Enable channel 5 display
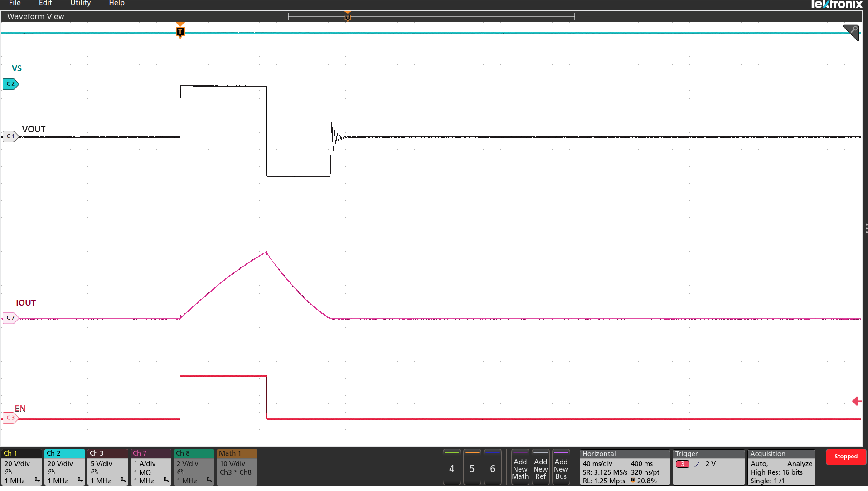Screen dimensions: 868x491 tap(472, 467)
